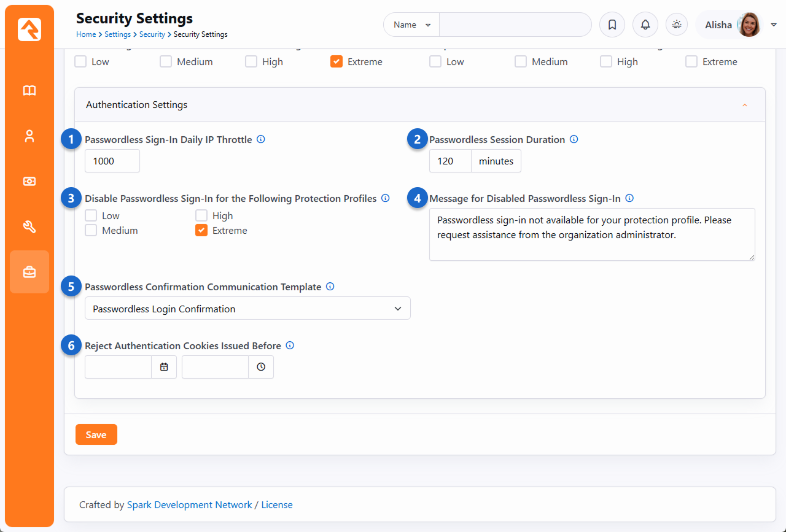
Task: Uncheck Extreme under Disable Passwordless Sign-In
Action: (201, 231)
